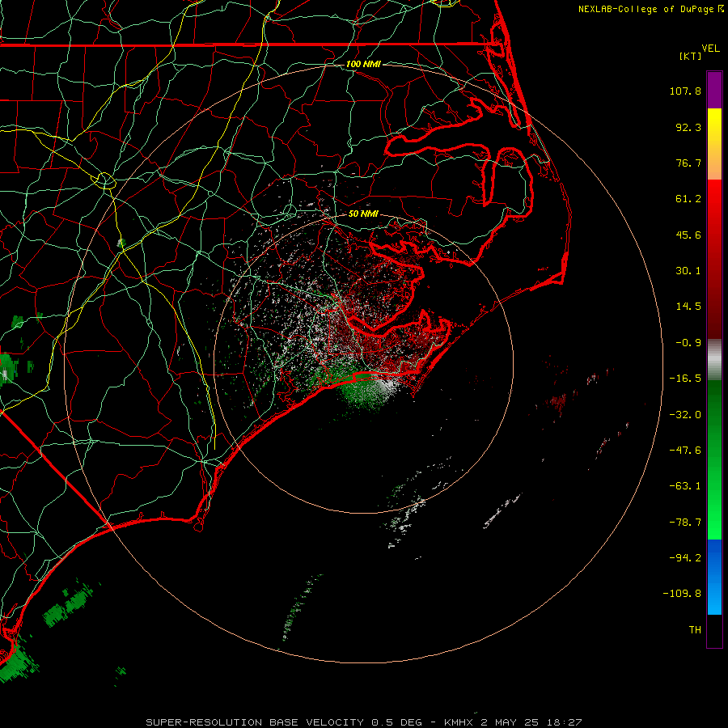
Task: Click the -94.2 legend value
Action: [x=685, y=557]
